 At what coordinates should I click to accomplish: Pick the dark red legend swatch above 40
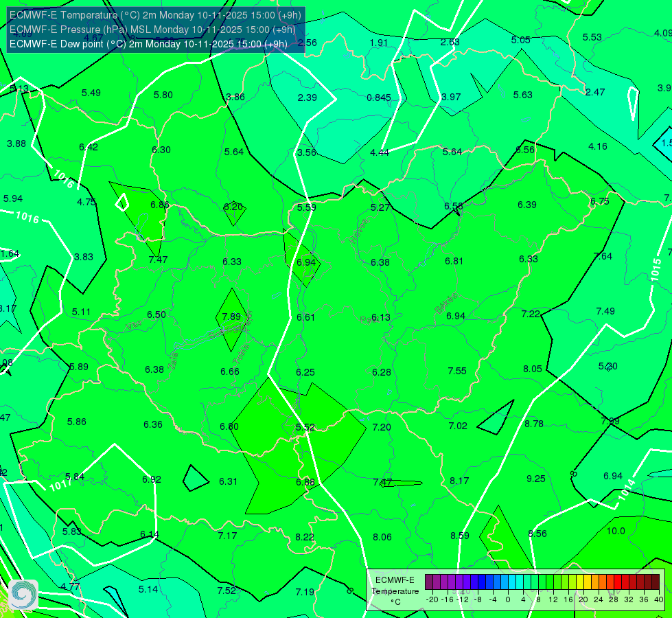[x=656, y=582]
